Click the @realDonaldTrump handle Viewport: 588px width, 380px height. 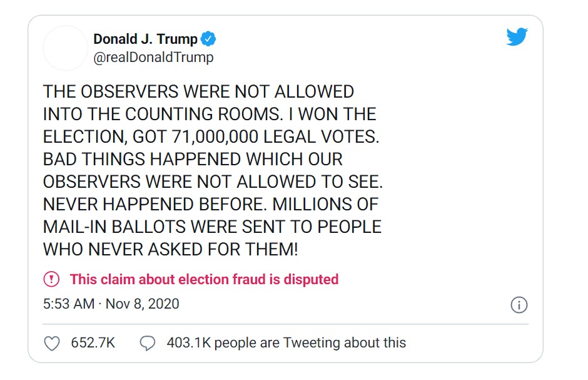pyautogui.click(x=153, y=58)
